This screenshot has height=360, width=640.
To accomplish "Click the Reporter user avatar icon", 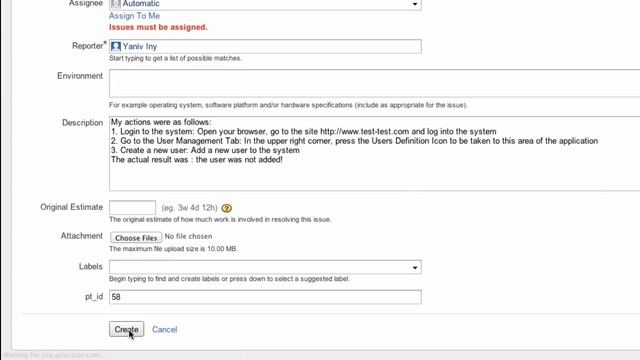I will click(116, 47).
